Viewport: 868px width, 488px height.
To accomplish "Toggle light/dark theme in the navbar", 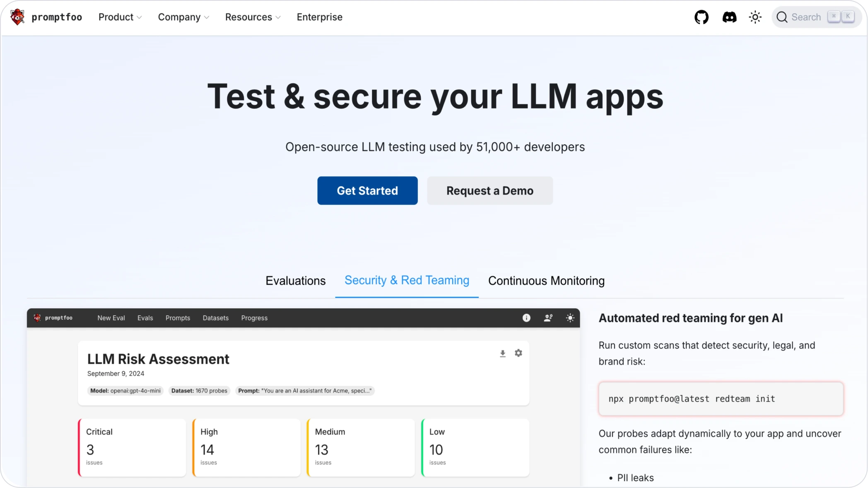I will click(755, 17).
